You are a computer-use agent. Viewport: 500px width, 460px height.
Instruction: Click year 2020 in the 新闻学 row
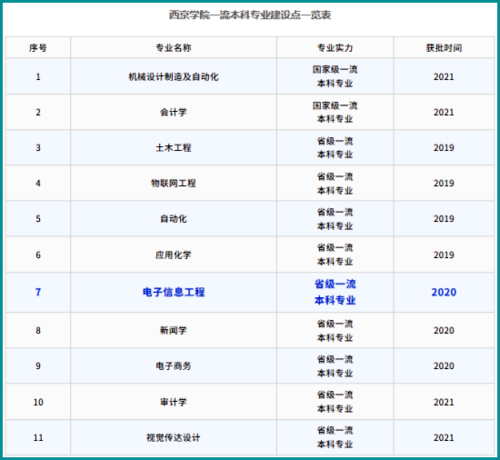pos(444,330)
